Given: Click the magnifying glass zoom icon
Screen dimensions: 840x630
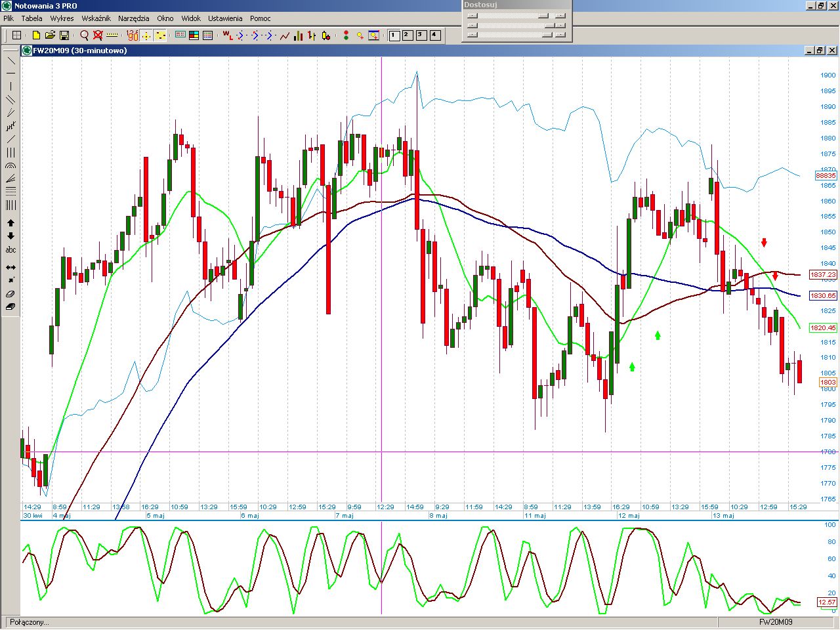Looking at the screenshot, I should pos(84,35).
